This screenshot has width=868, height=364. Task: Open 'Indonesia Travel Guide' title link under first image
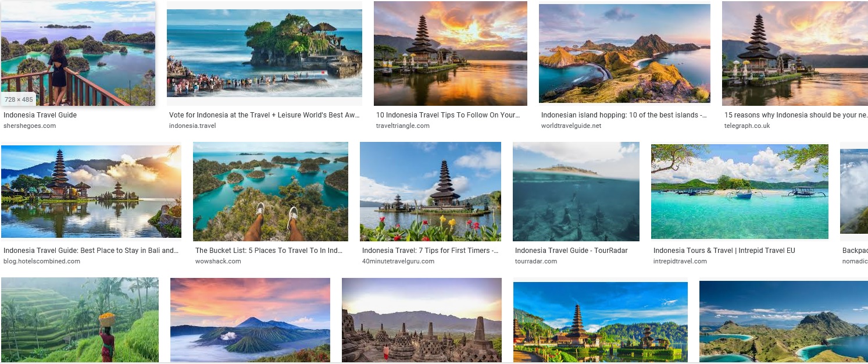(40, 115)
